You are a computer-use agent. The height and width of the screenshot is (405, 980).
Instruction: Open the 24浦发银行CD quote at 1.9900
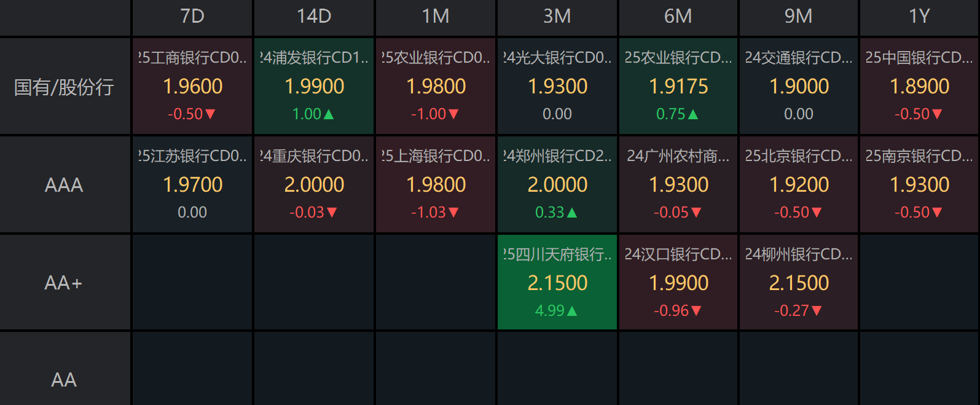pos(314,86)
